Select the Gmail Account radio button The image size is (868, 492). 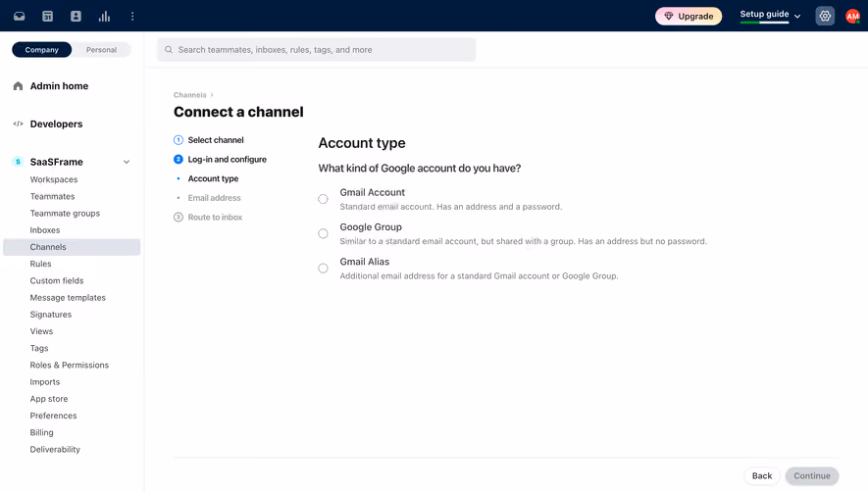coord(324,199)
